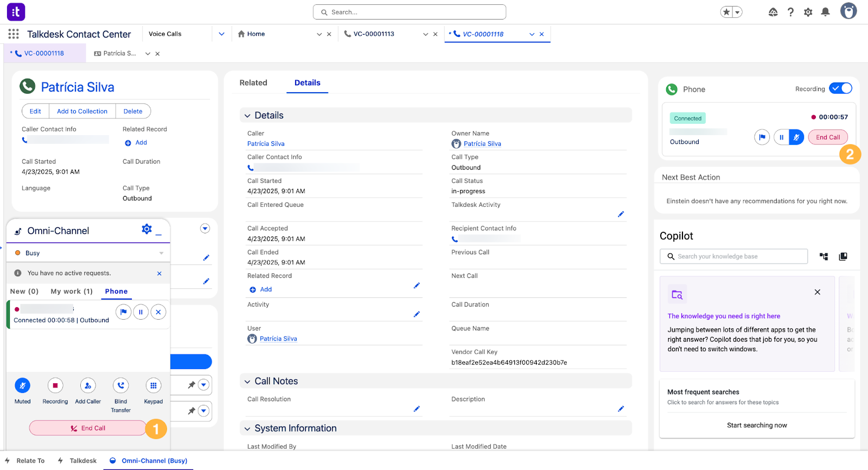Edit the Call Resolution pencil icon

point(417,409)
